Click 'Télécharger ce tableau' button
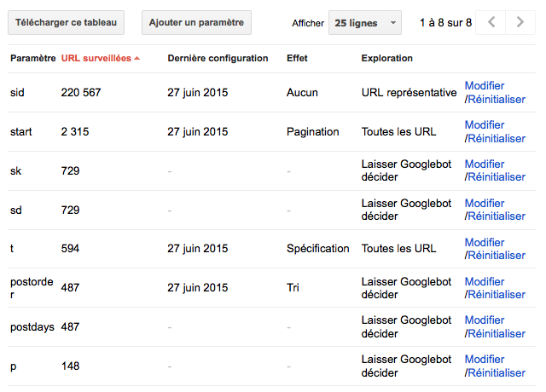 tap(66, 23)
